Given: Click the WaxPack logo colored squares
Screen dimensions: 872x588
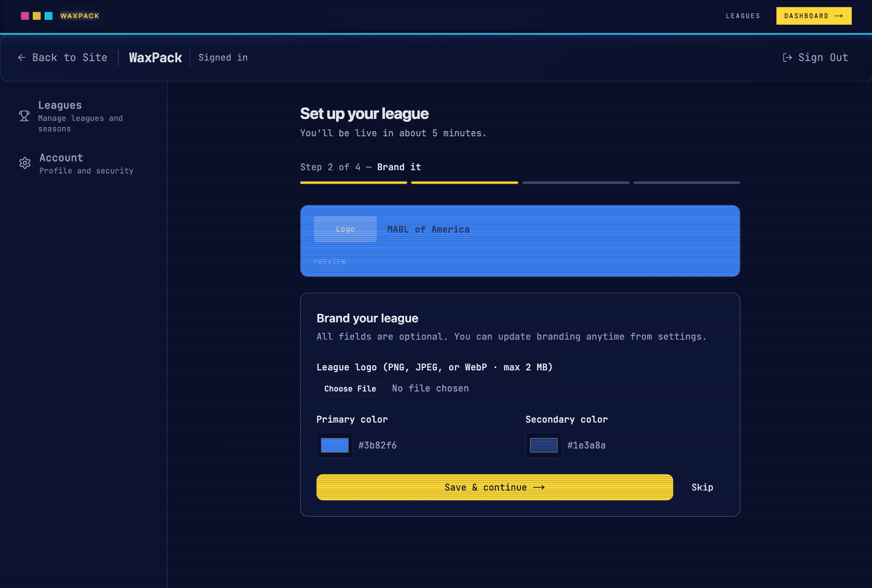Looking at the screenshot, I should tap(37, 16).
